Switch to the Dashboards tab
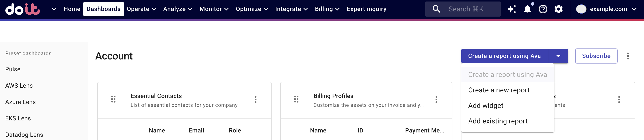The height and width of the screenshot is (140, 644). tap(103, 9)
